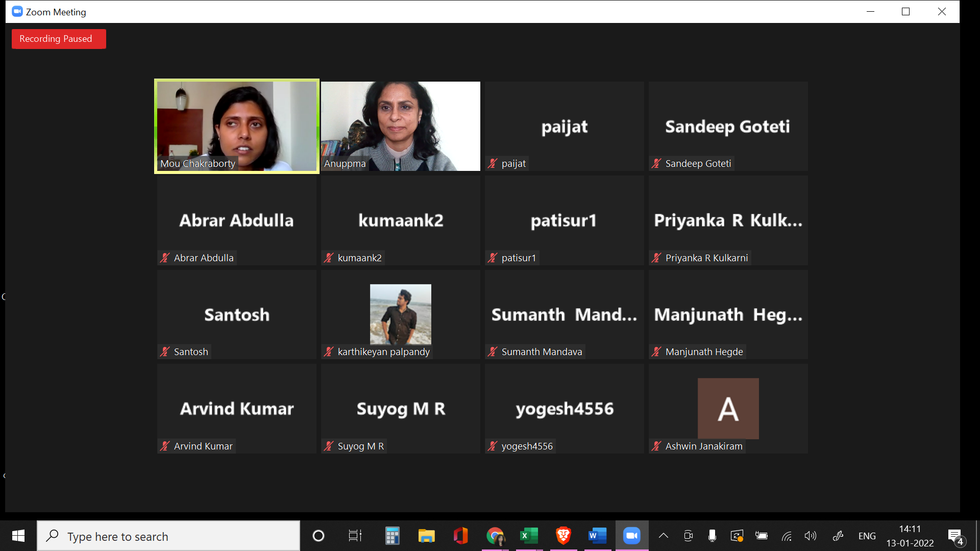Open Brave browser from the taskbar

click(x=563, y=536)
